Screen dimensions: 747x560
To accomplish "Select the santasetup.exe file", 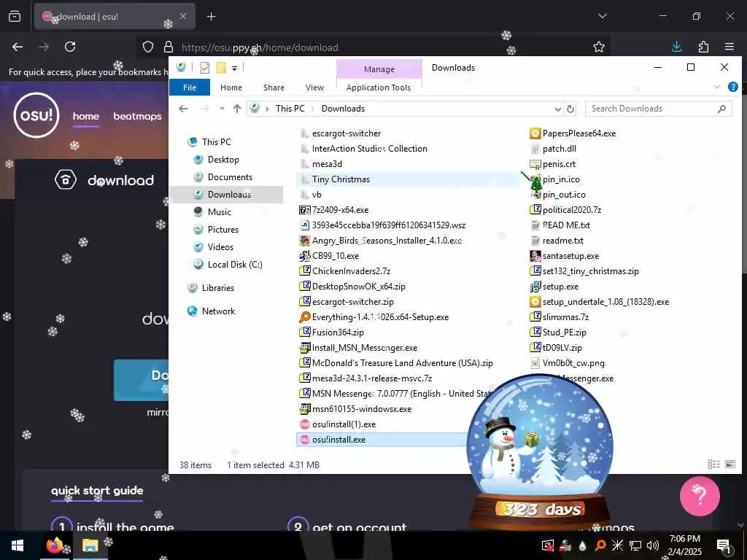I will point(570,256).
